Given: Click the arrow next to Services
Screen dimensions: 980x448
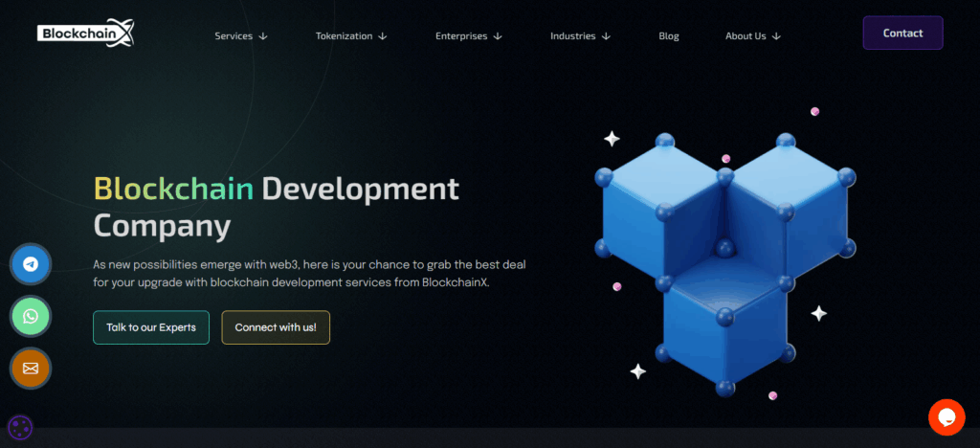Looking at the screenshot, I should click(x=263, y=36).
